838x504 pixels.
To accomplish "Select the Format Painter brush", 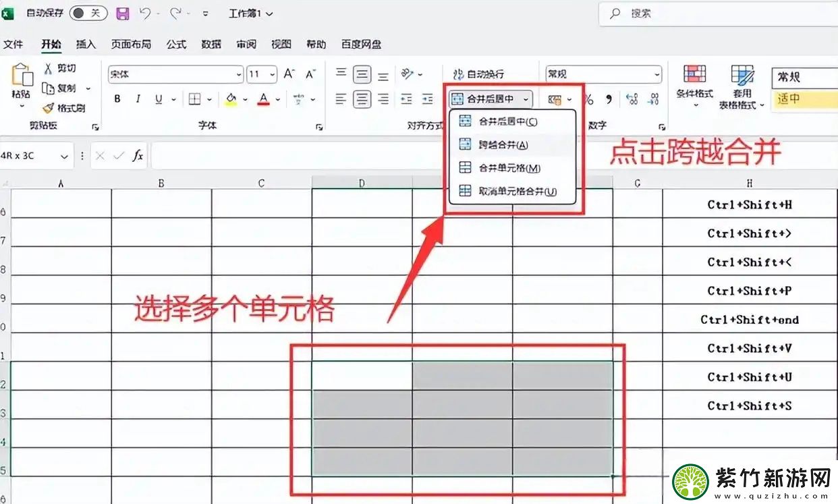I will coord(48,108).
